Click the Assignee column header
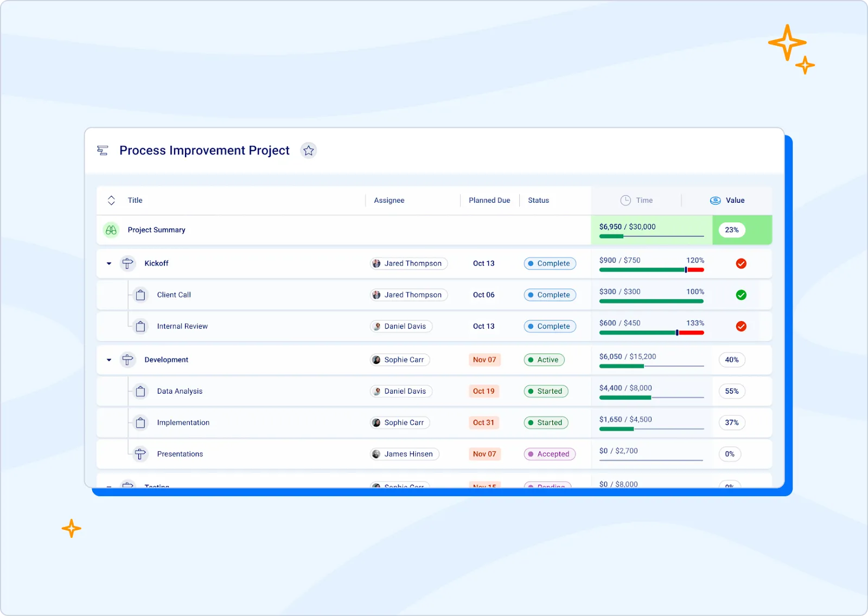The height and width of the screenshot is (616, 868). [389, 200]
